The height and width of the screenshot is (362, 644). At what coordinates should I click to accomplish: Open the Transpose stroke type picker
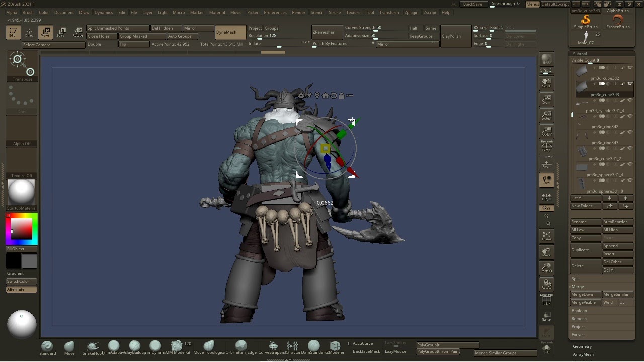(x=22, y=66)
